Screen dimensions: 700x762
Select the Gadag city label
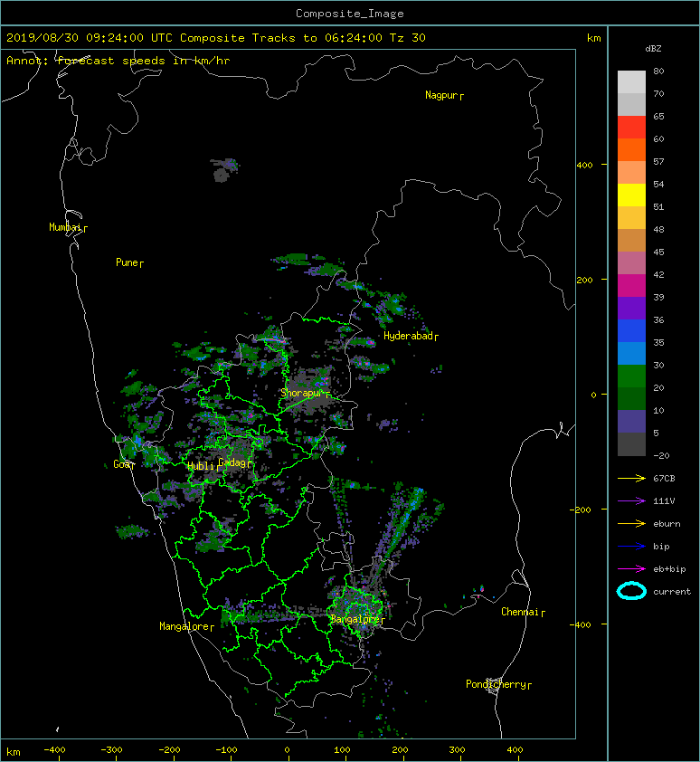[232, 462]
